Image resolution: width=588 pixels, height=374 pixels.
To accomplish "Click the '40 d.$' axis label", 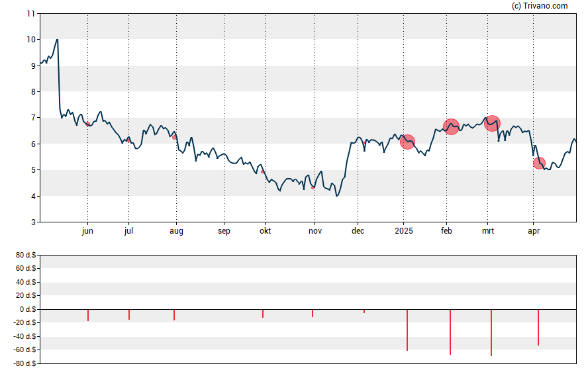I will [x=26, y=282].
